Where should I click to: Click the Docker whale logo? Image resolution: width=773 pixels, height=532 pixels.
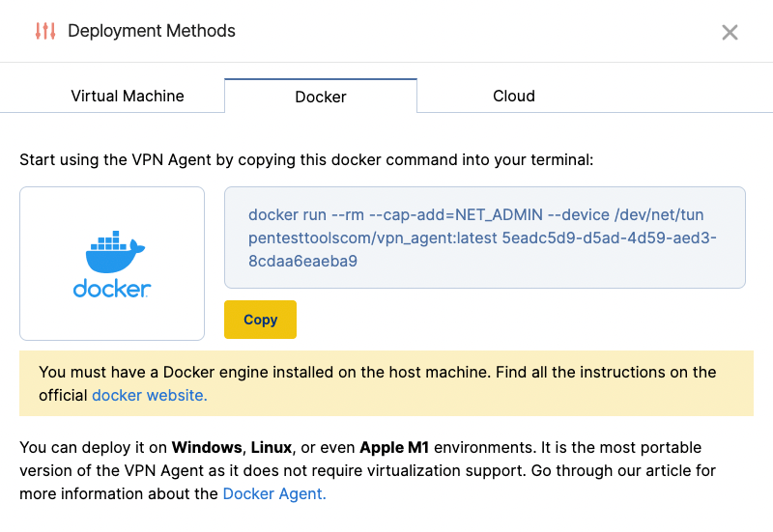[x=113, y=253]
